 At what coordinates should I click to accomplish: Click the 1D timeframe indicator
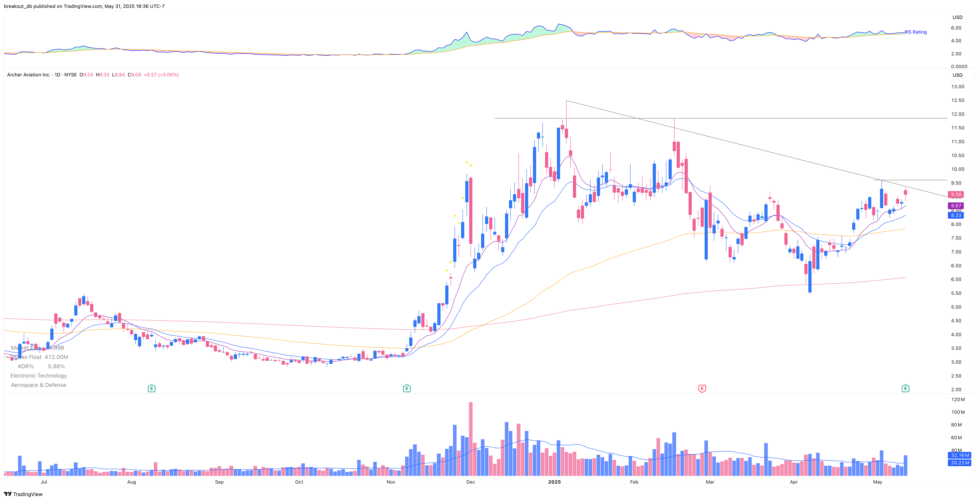click(57, 75)
